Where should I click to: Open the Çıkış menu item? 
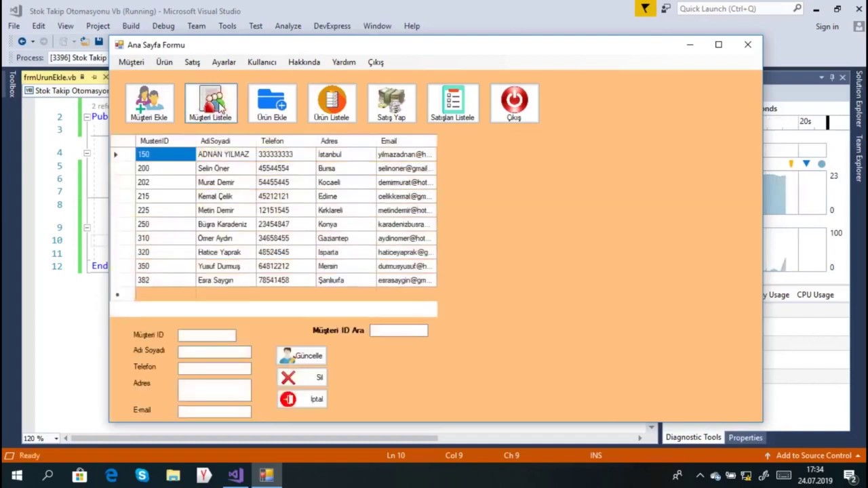[376, 62]
